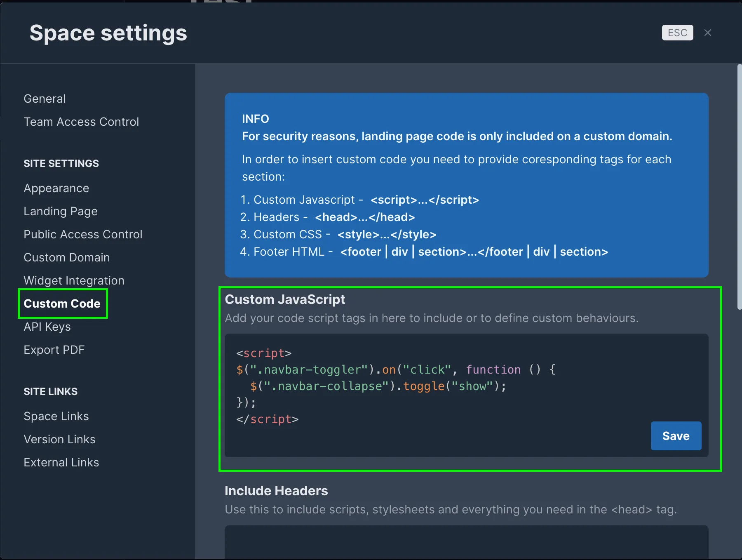Navigate to Custom Domain settings
This screenshot has height=560, width=742.
(67, 257)
